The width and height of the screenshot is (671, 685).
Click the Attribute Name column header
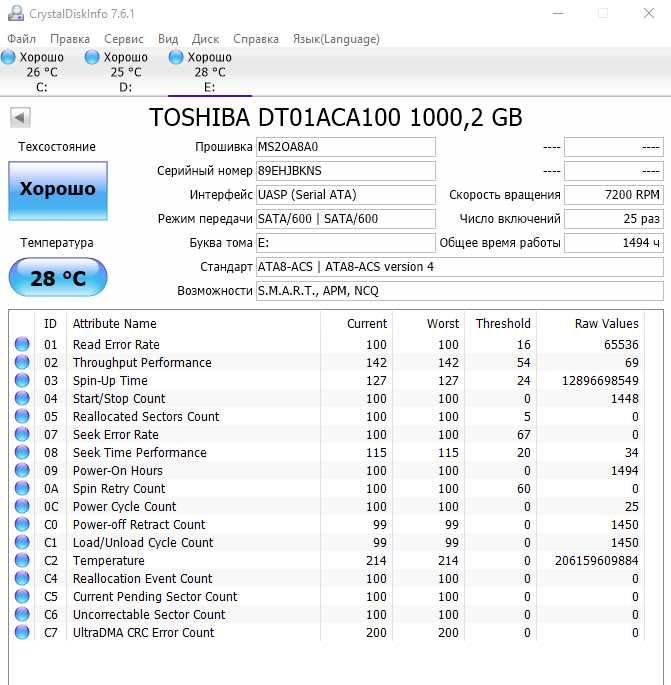[x=194, y=324]
